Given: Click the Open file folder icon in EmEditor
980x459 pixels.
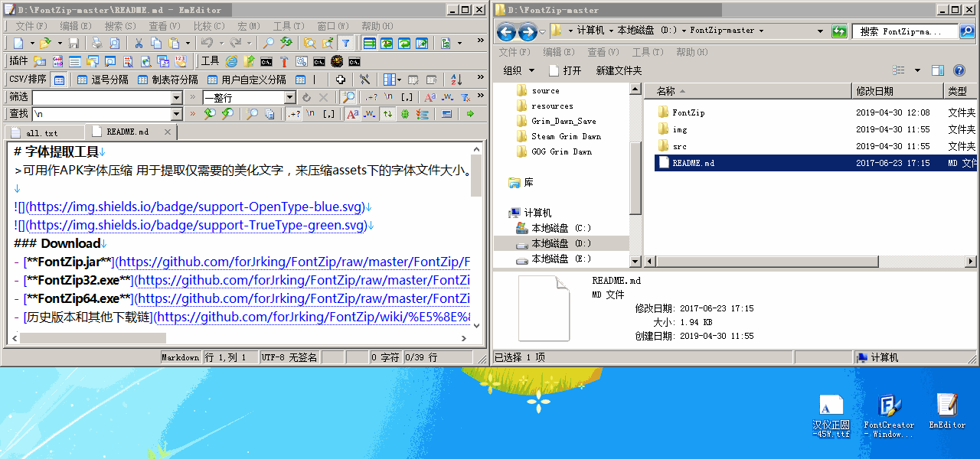Looking at the screenshot, I should pyautogui.click(x=45, y=44).
